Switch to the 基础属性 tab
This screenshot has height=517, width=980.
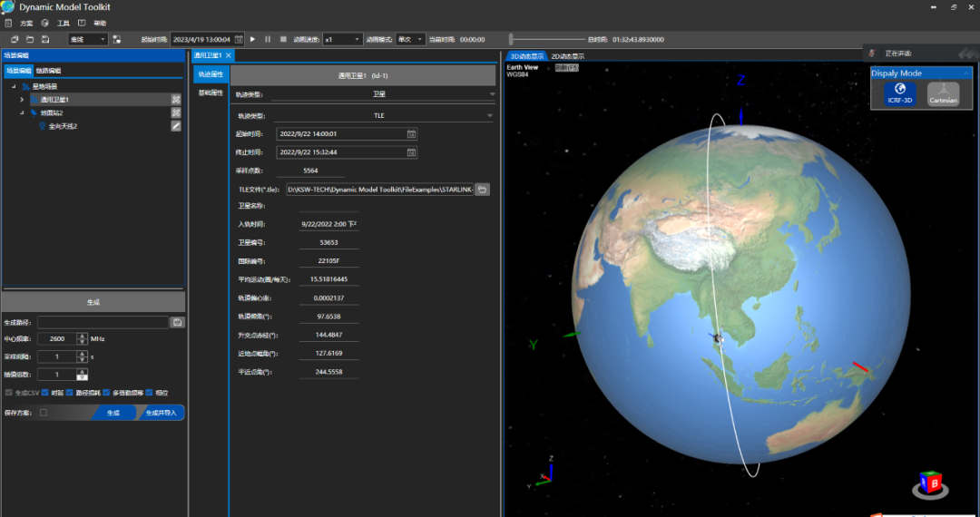point(211,93)
